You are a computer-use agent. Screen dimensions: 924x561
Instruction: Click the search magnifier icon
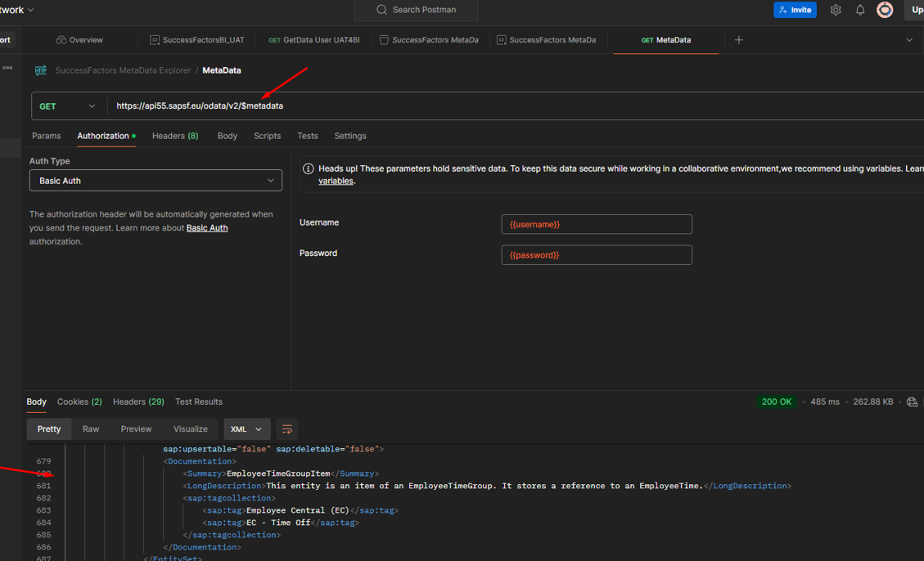382,10
